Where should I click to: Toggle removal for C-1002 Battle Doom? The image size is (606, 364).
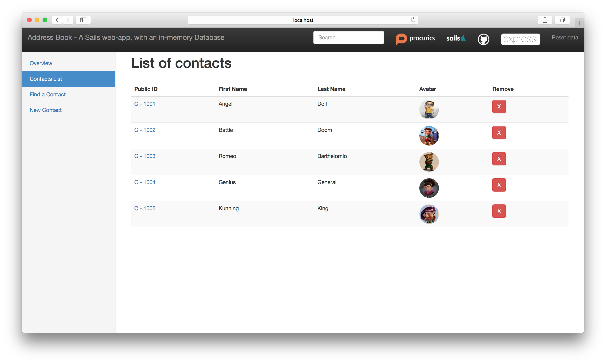click(499, 133)
